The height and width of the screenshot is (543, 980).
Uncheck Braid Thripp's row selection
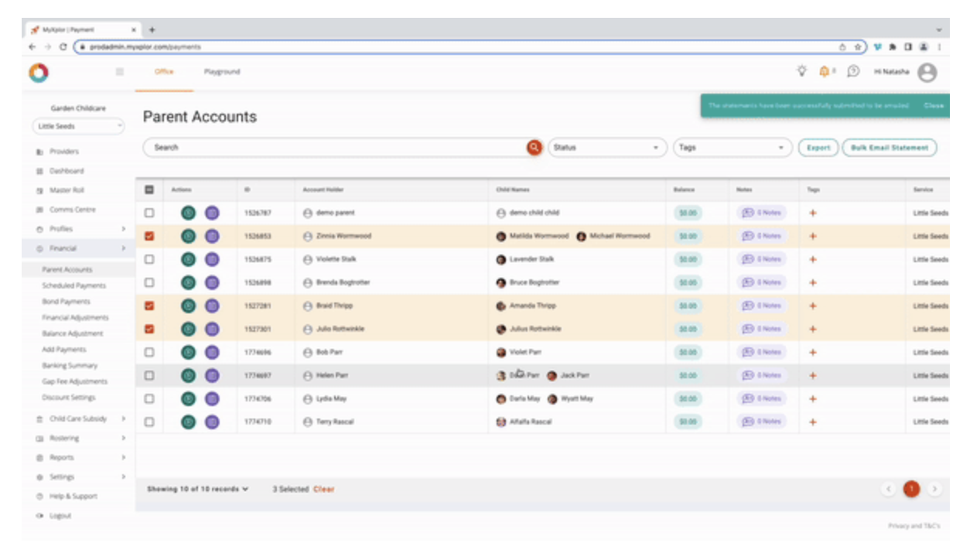click(x=151, y=306)
